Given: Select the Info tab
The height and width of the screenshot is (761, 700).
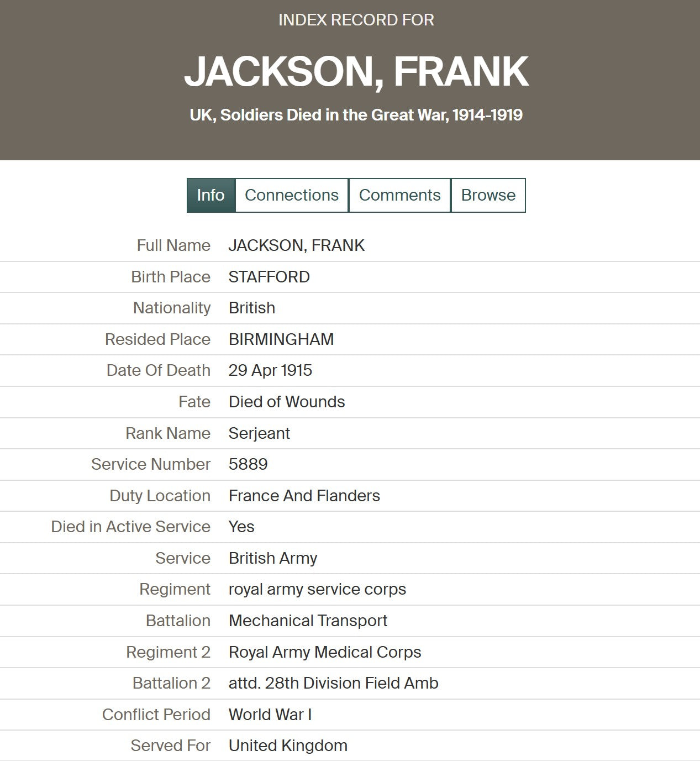Looking at the screenshot, I should point(210,195).
